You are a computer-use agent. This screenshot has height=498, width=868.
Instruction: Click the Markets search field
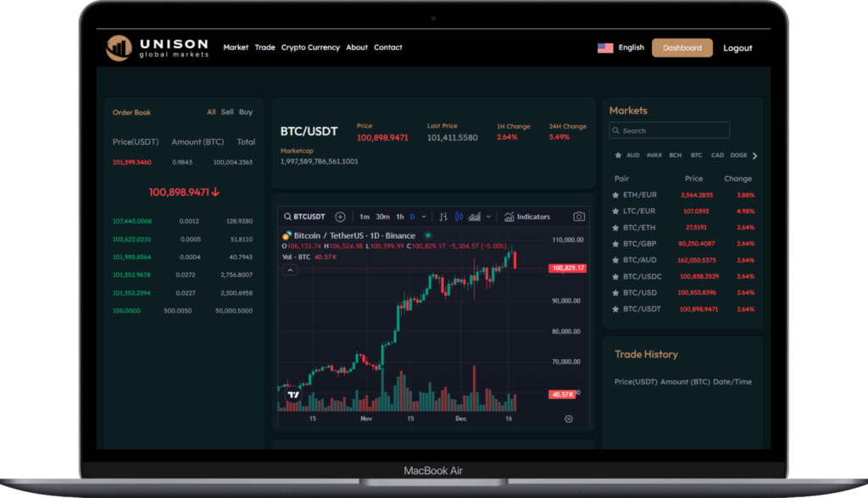tap(670, 130)
